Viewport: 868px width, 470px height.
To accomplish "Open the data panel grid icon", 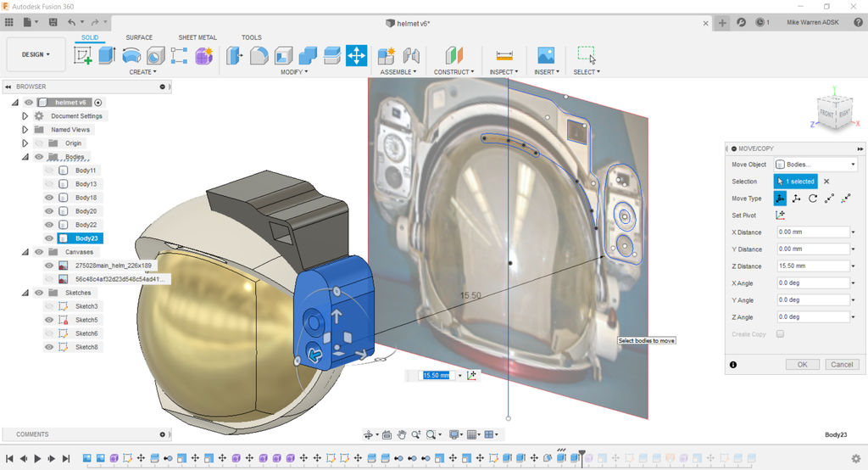I will 8,22.
